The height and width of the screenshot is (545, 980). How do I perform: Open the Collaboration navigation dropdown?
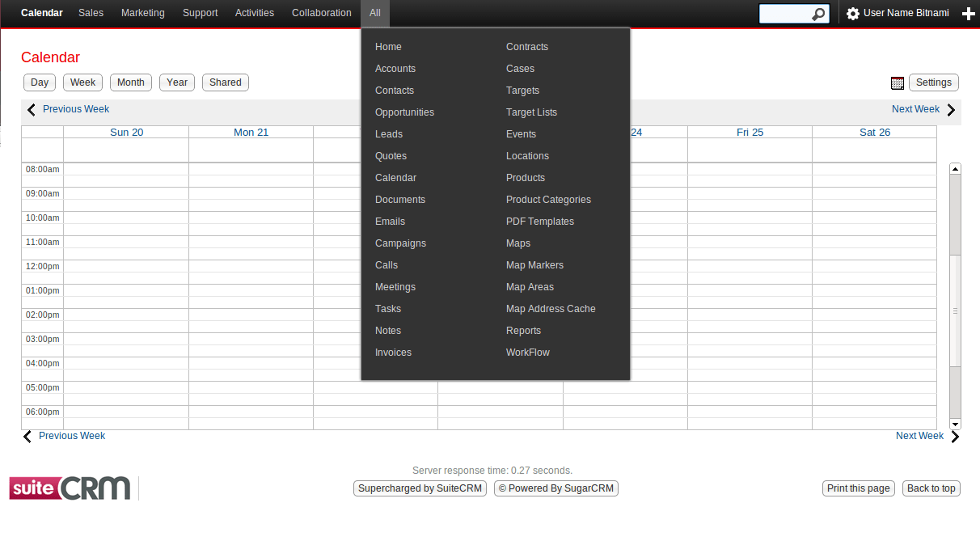click(x=321, y=13)
